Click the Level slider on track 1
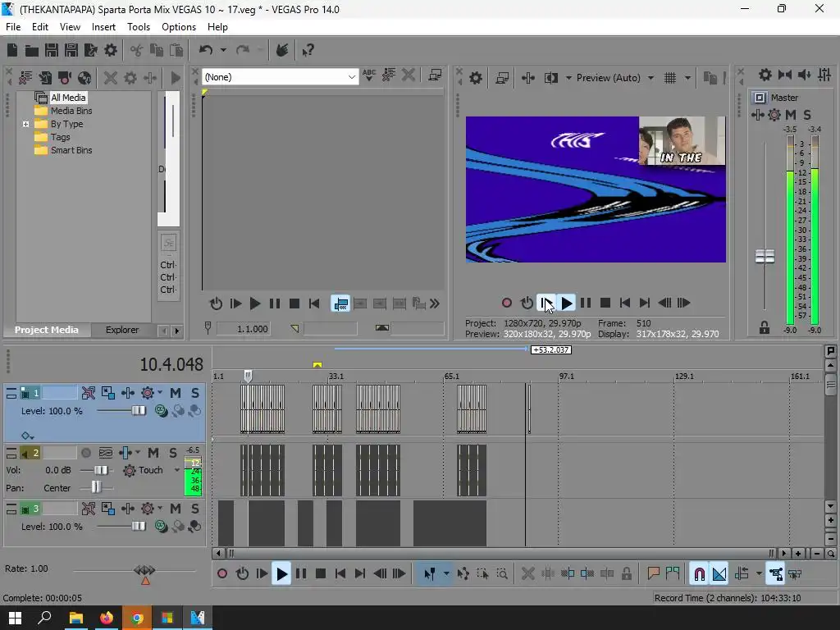840x630 pixels. 139,411
